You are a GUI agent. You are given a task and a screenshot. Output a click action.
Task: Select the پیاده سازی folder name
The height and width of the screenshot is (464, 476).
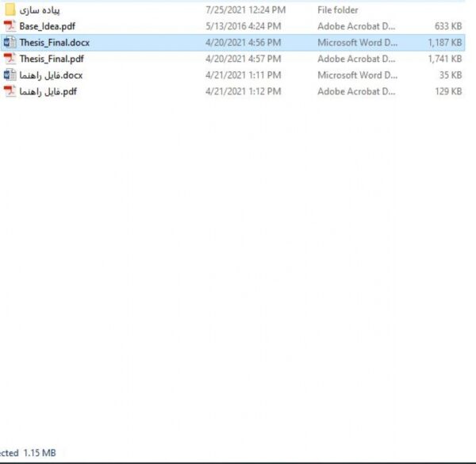(40, 10)
